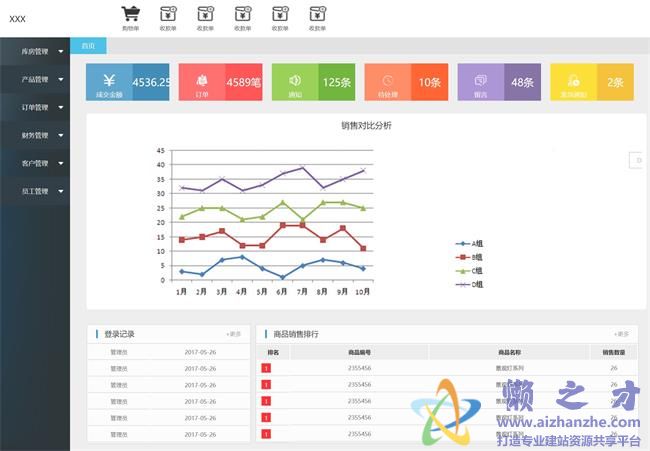Screen dimensions: 650x451
Task: Click the D组 cross marker in chart legend
Action: pos(463,285)
